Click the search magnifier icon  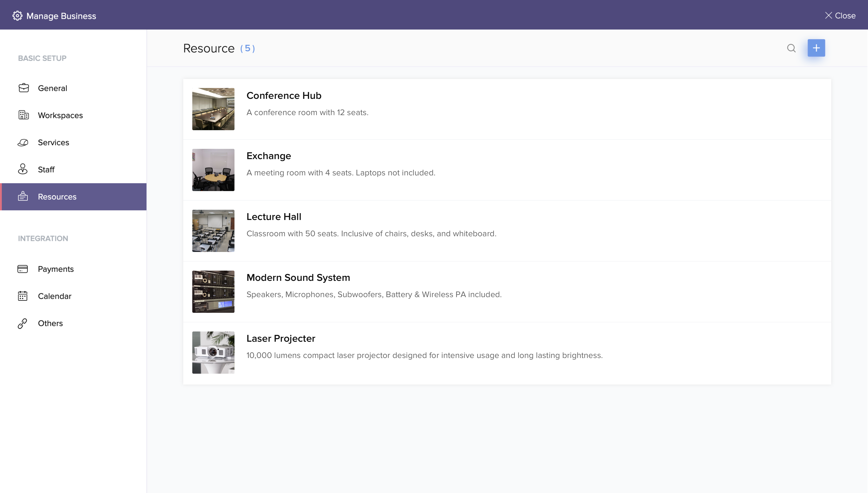(791, 48)
